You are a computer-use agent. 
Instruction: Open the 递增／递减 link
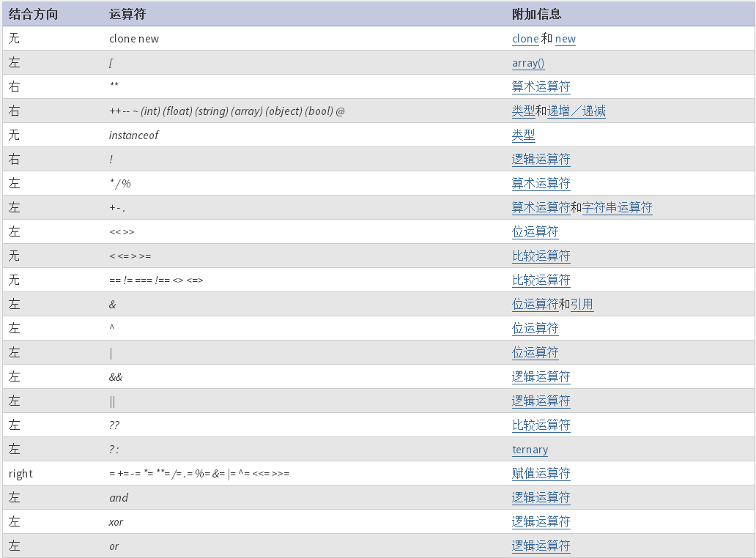pos(577,111)
